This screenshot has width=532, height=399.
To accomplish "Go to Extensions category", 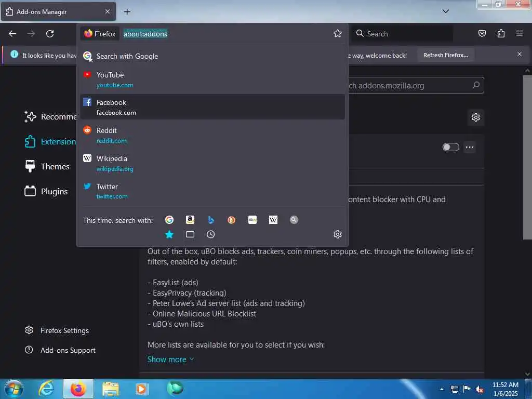I will [x=51, y=141].
